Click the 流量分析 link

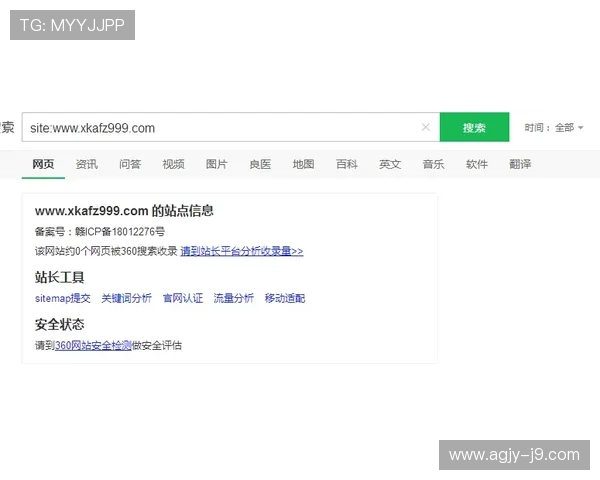233,298
